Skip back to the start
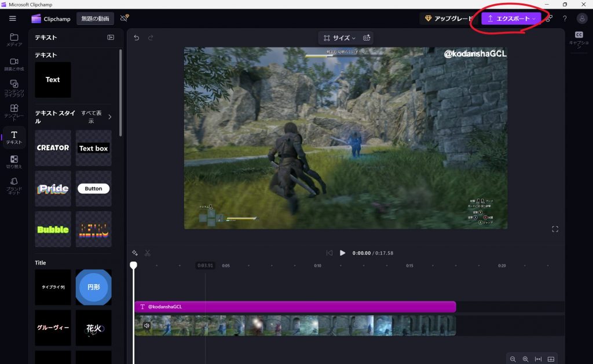The image size is (593, 364). click(330, 253)
